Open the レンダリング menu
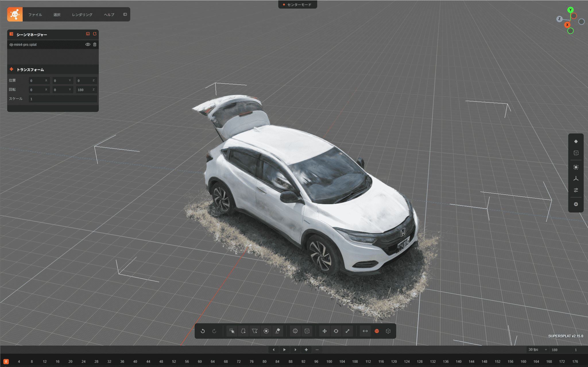Viewport: 588px width, 367px height. pyautogui.click(x=82, y=15)
